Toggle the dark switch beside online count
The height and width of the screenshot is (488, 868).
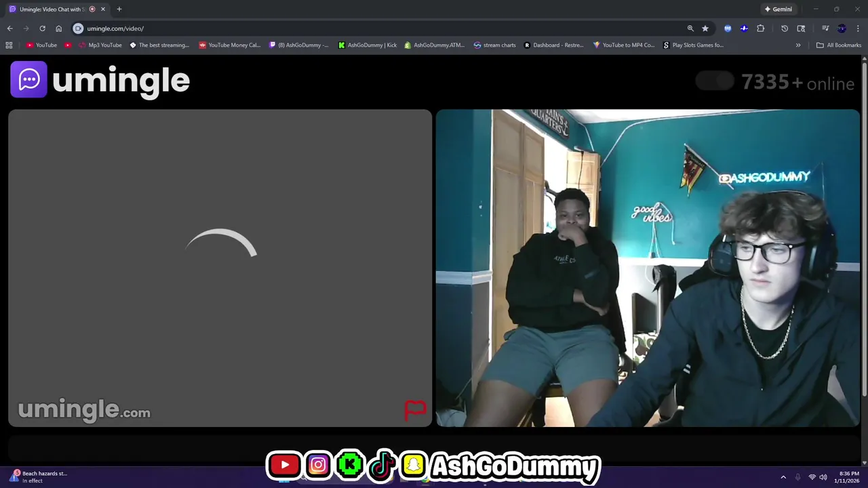click(715, 81)
